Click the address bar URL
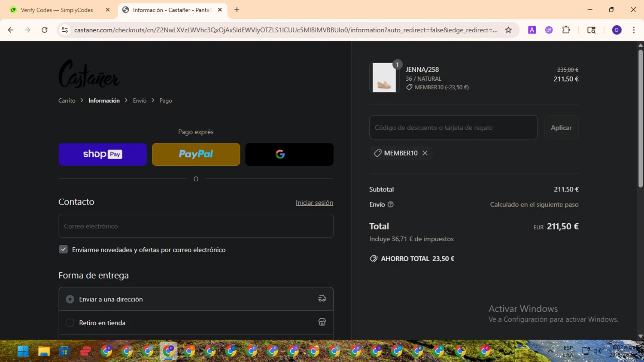Viewport: 644px width, 362px height. point(286,30)
